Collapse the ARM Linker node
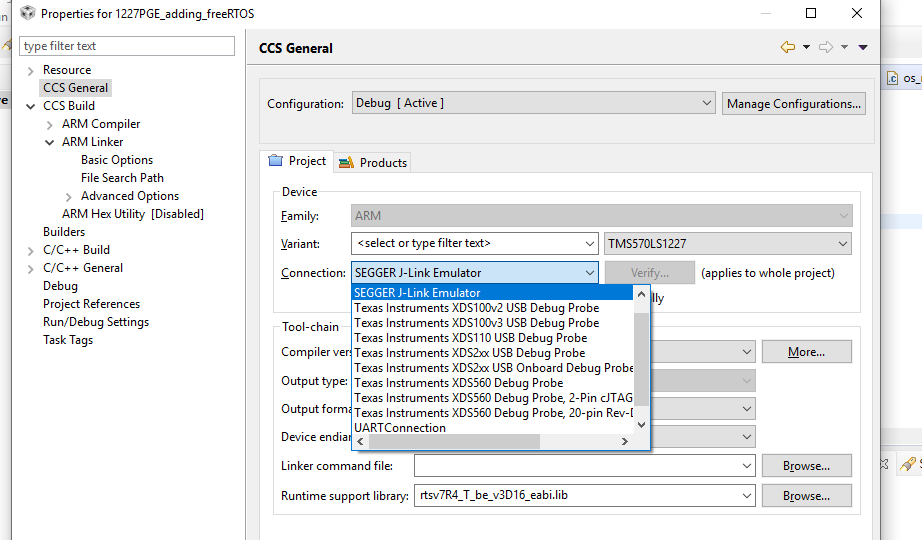 coord(49,142)
